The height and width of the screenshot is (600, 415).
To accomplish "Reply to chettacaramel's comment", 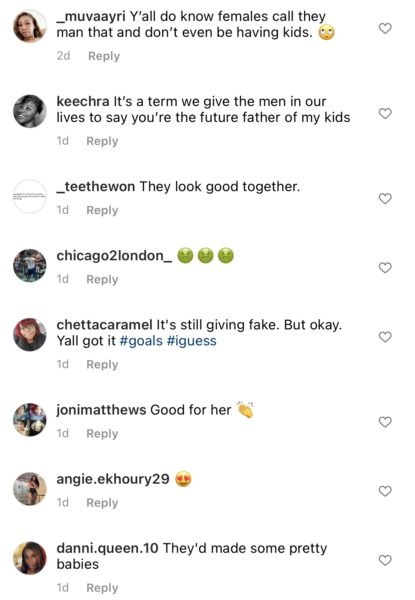I will coord(102,364).
